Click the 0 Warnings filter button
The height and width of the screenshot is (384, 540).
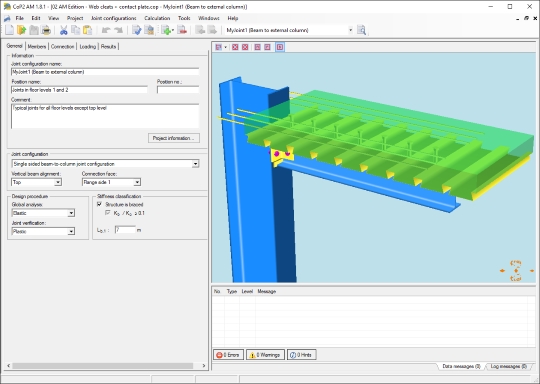[x=265, y=355]
